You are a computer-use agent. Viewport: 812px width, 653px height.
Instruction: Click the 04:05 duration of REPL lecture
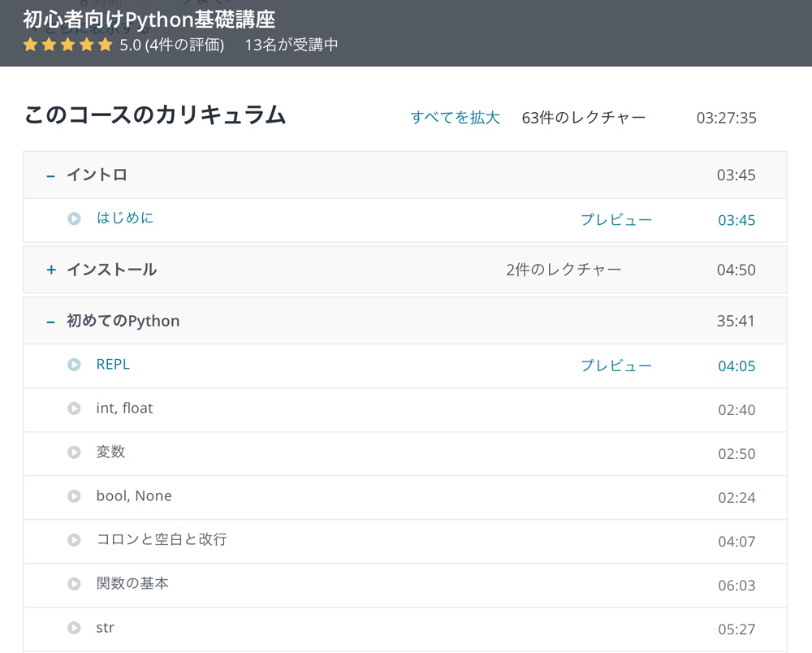pyautogui.click(x=736, y=366)
